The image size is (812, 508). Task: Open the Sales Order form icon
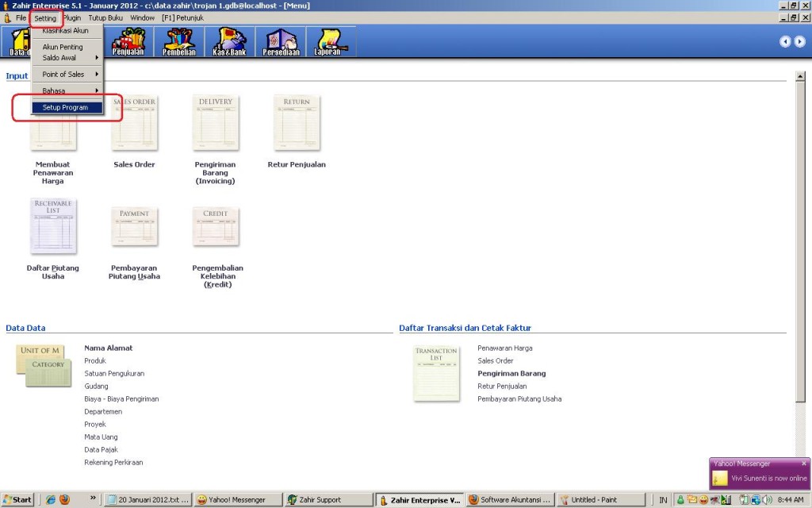pyautogui.click(x=134, y=123)
